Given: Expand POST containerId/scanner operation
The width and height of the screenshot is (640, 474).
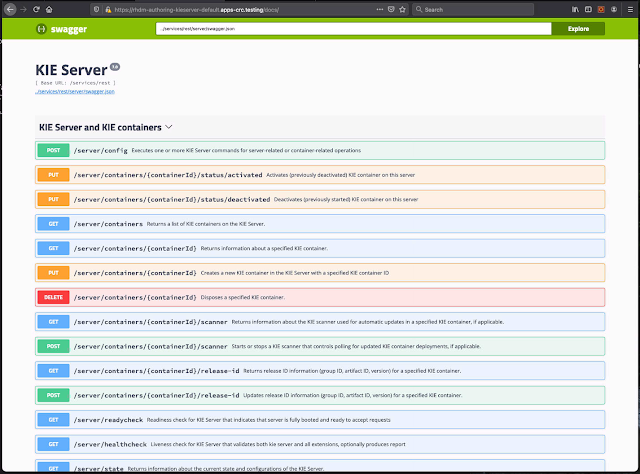Looking at the screenshot, I should (x=320, y=346).
